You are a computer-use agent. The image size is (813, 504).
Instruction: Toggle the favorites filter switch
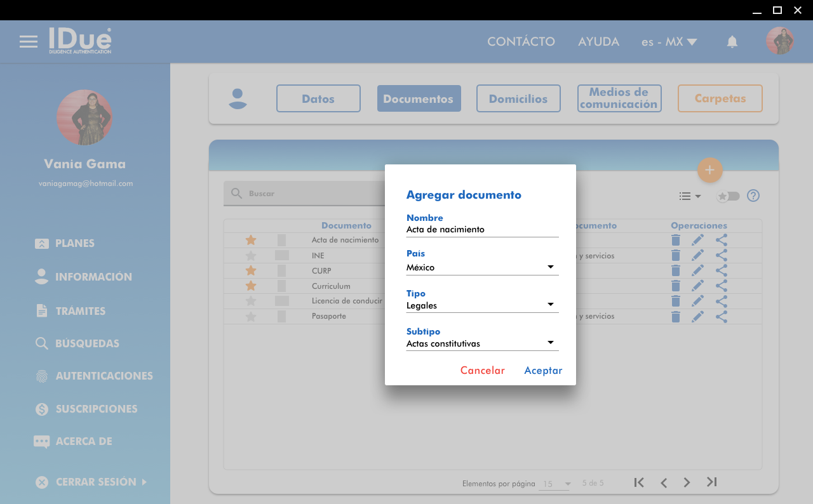728,196
